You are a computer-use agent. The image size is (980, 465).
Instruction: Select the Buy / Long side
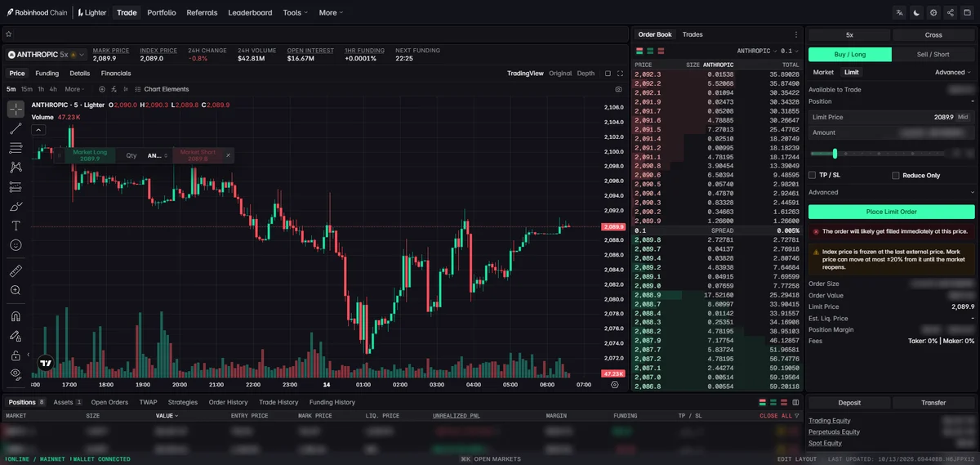point(850,55)
